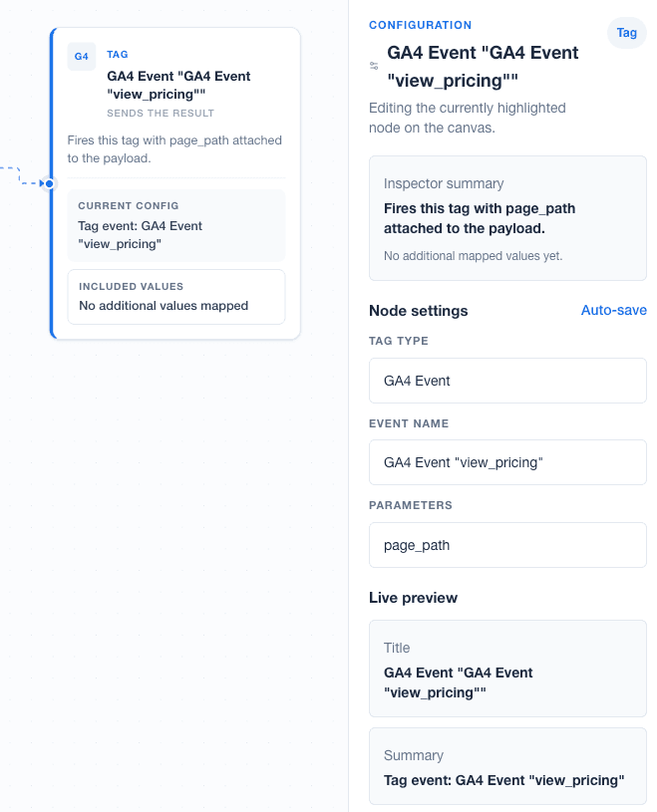
Task: Click the Auto-save link
Action: (613, 310)
